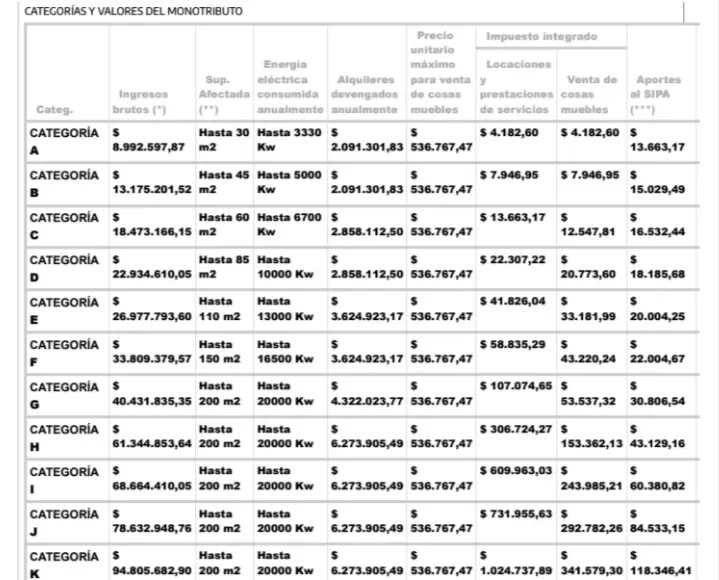The image size is (719, 580).
Task: Click the 'Hasta 3330 Kw' cell
Action: pyautogui.click(x=289, y=140)
